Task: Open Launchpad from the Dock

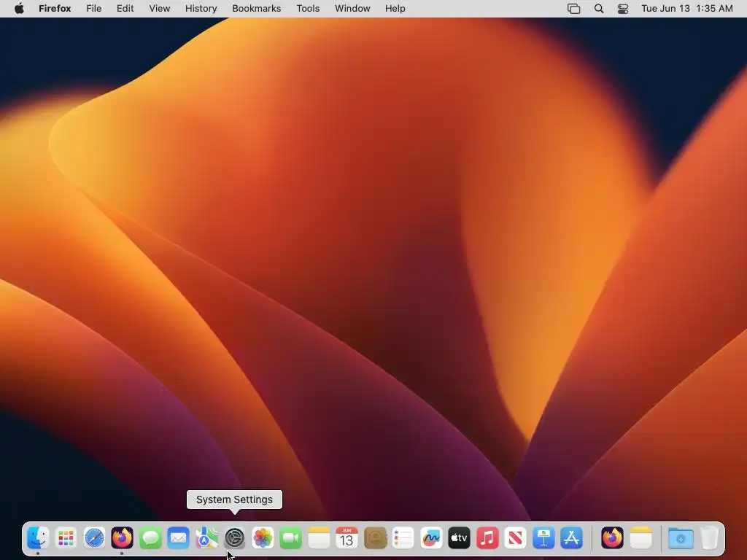Action: tap(66, 538)
